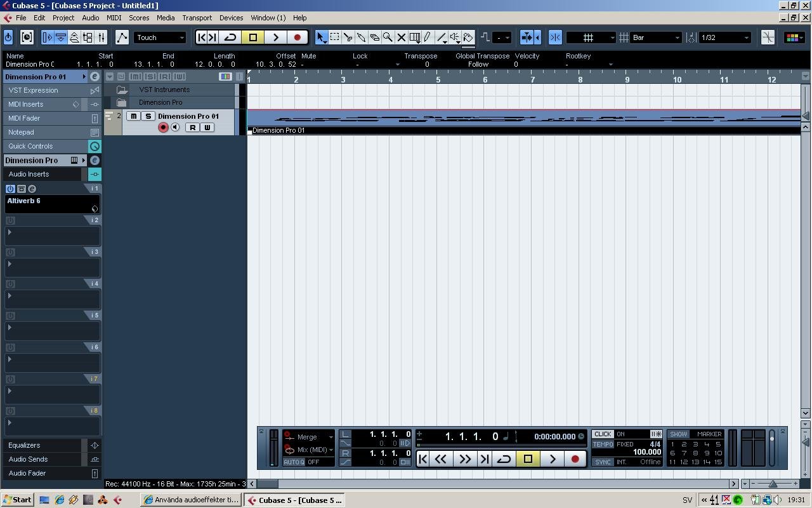
Task: Open the snap type grid dropdown
Action: tap(591, 37)
